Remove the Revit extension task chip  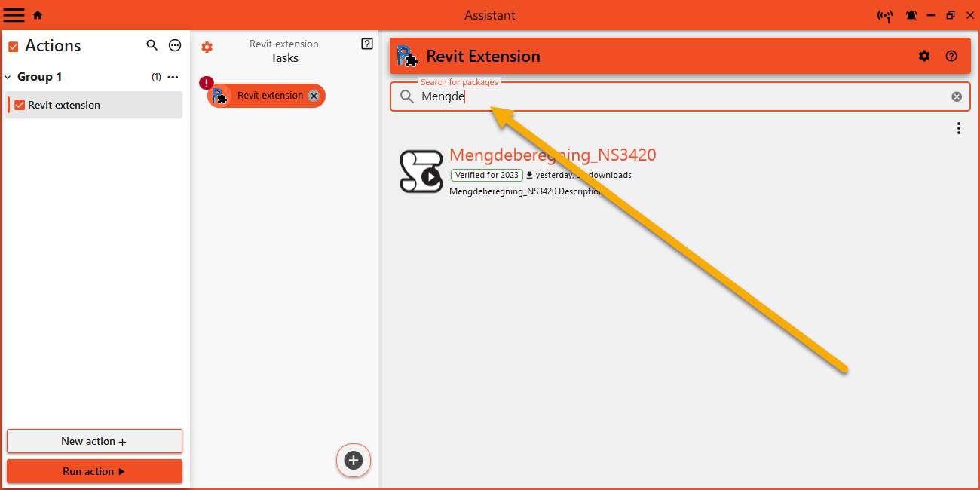click(x=314, y=96)
